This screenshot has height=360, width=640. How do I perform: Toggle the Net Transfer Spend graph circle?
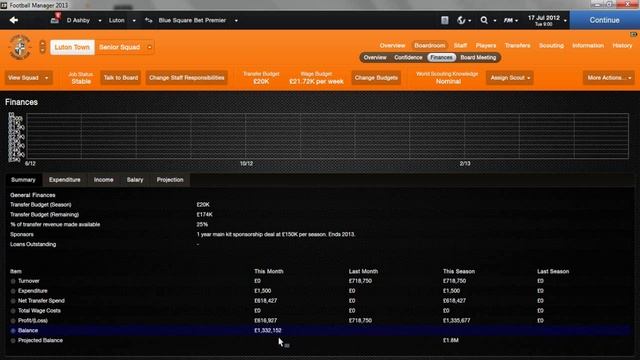click(13, 301)
